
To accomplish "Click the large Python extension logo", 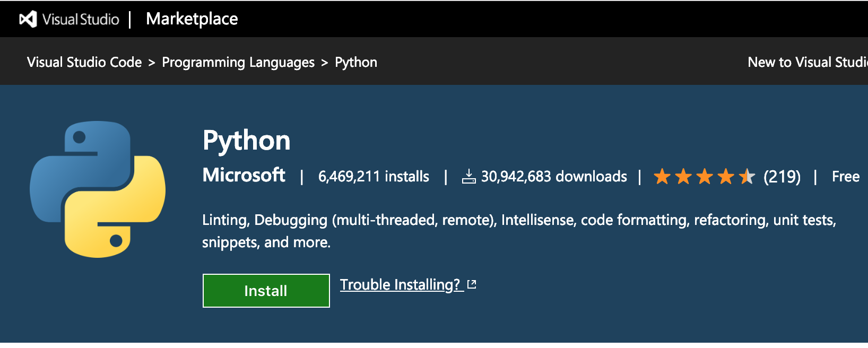I will (98, 189).
